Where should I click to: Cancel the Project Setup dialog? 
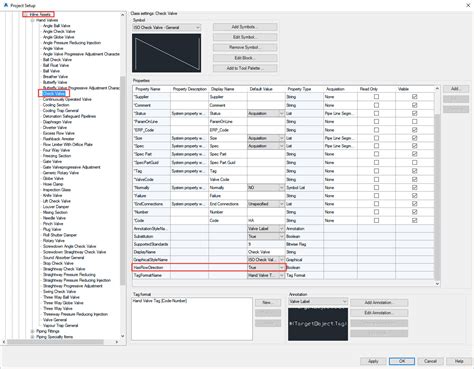[430, 361]
